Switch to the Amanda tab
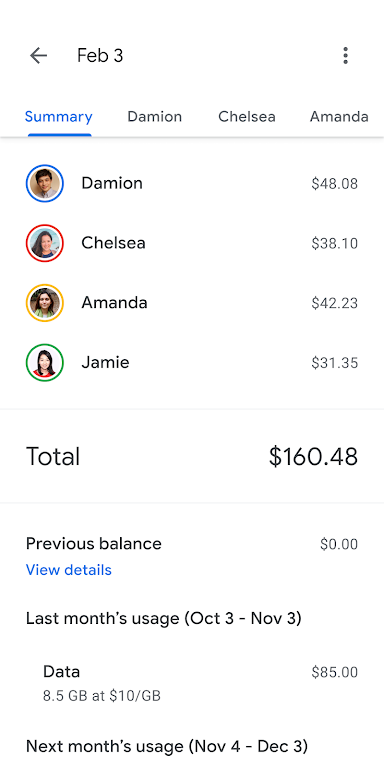 pos(339,117)
